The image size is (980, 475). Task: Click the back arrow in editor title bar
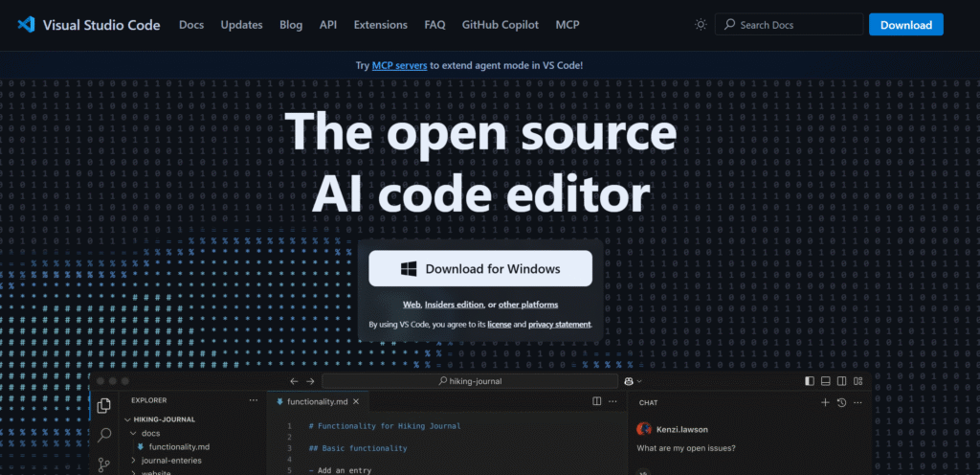tap(295, 381)
